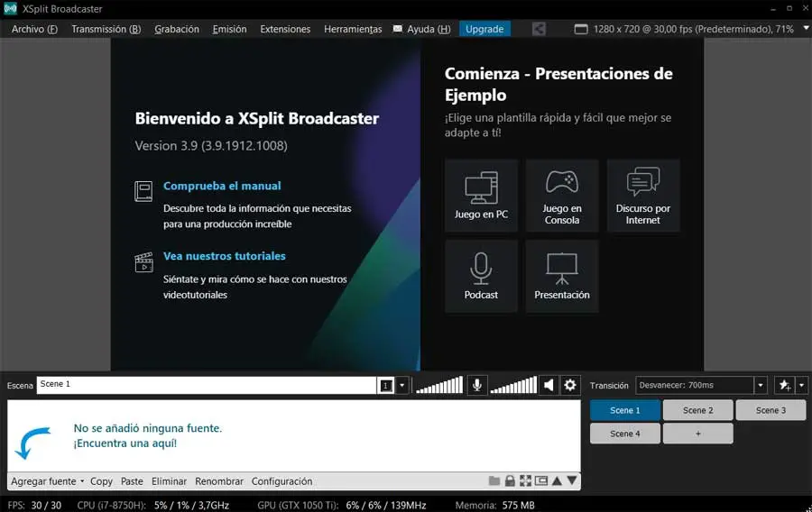This screenshot has width=812, height=512.
Task: Click the manual book icon
Action: [143, 191]
